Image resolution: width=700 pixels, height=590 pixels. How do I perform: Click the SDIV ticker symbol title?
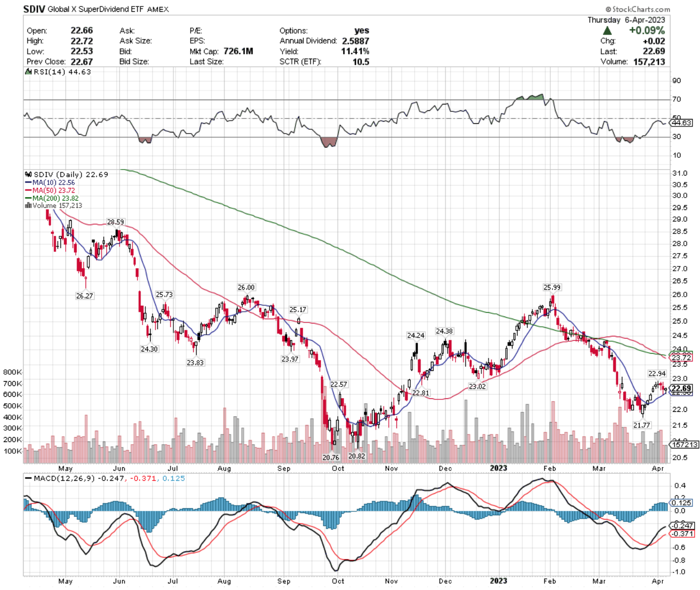(x=34, y=9)
